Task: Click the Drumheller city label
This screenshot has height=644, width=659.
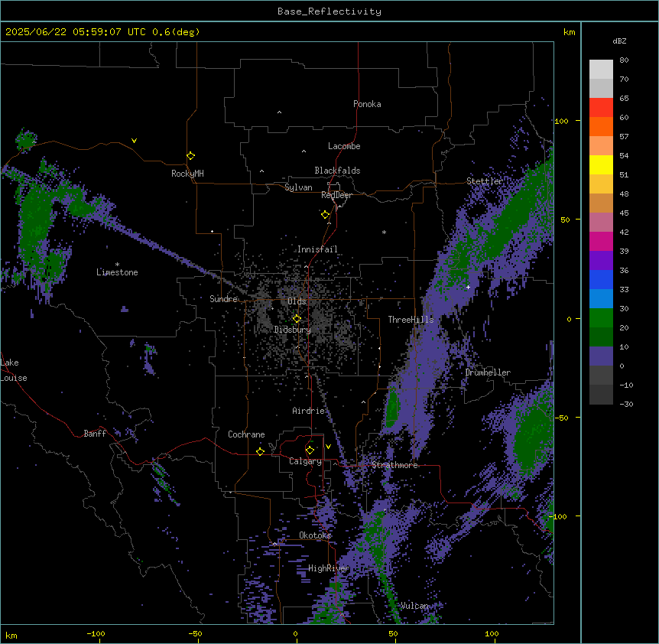Action: tap(488, 372)
